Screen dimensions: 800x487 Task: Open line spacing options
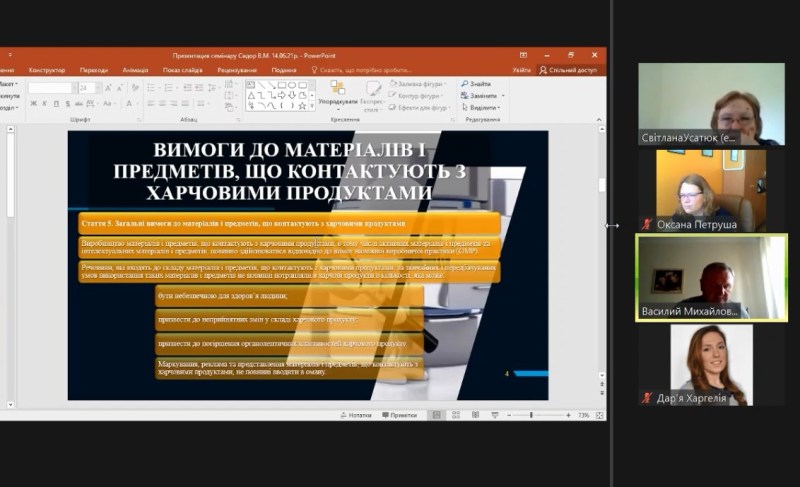coord(213,88)
